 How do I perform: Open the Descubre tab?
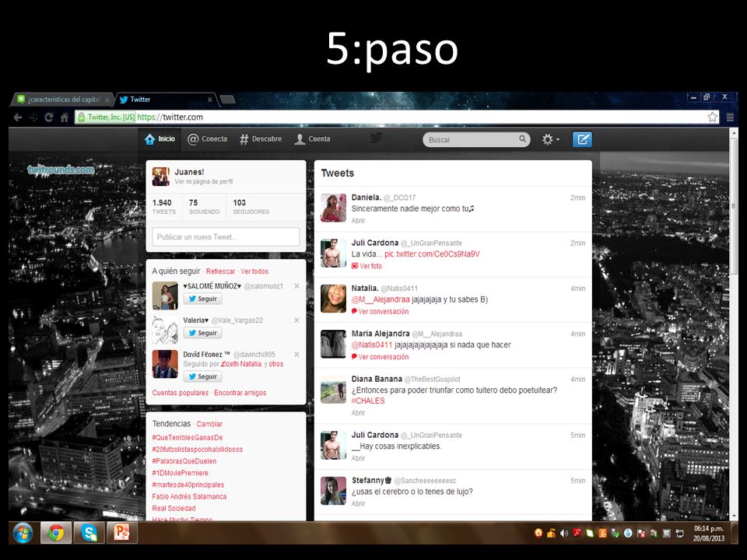click(x=261, y=139)
